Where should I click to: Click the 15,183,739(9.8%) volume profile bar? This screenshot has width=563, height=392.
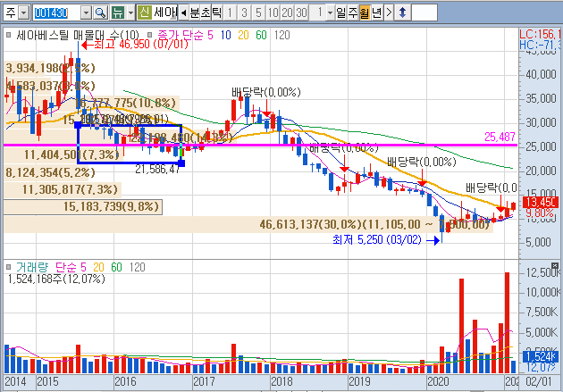tap(83, 207)
